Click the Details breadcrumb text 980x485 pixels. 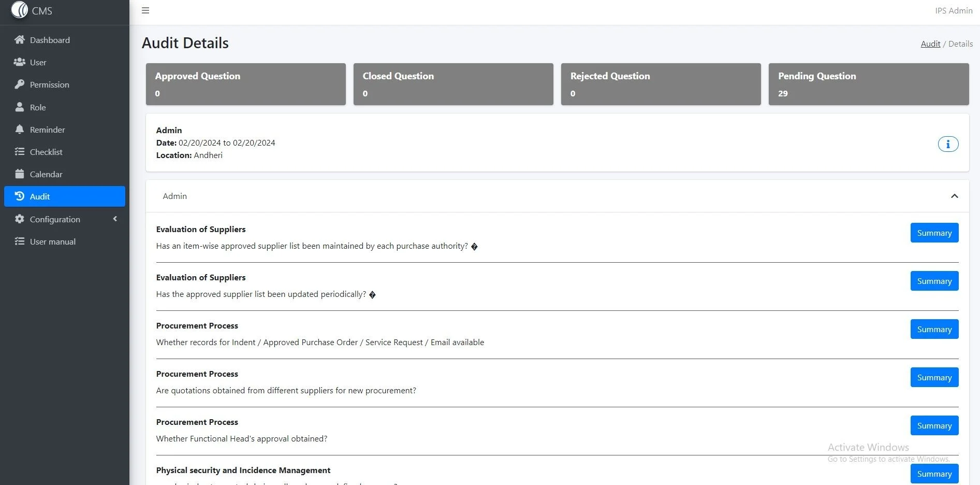pos(960,44)
